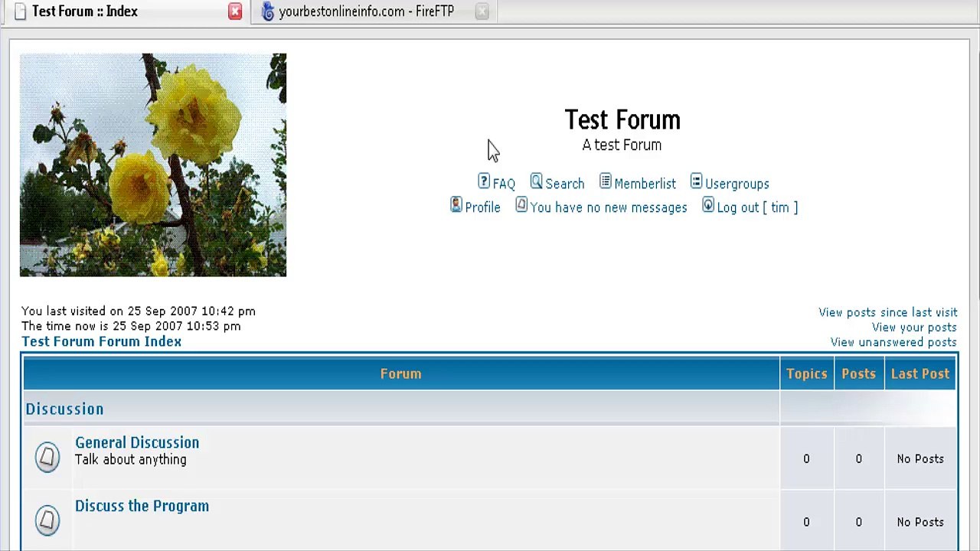Screen dimensions: 980x551
Task: Click the Last Post column header
Action: 920,373
